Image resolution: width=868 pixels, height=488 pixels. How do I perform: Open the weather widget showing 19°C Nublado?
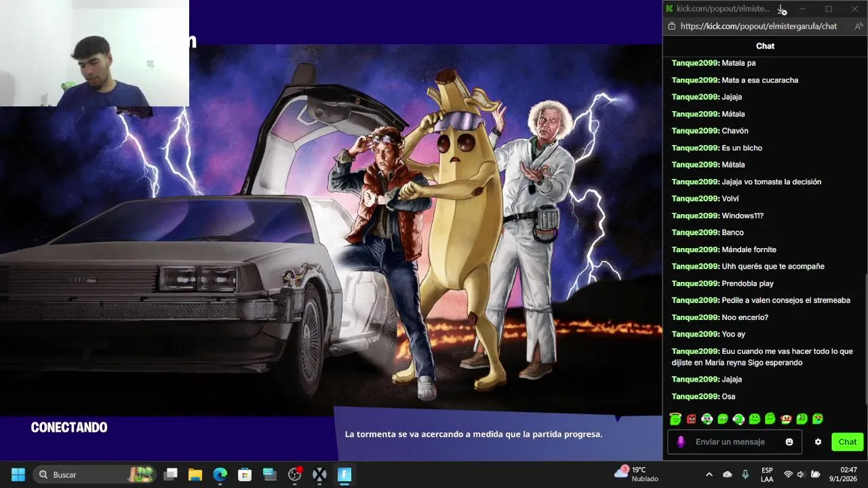[635, 474]
